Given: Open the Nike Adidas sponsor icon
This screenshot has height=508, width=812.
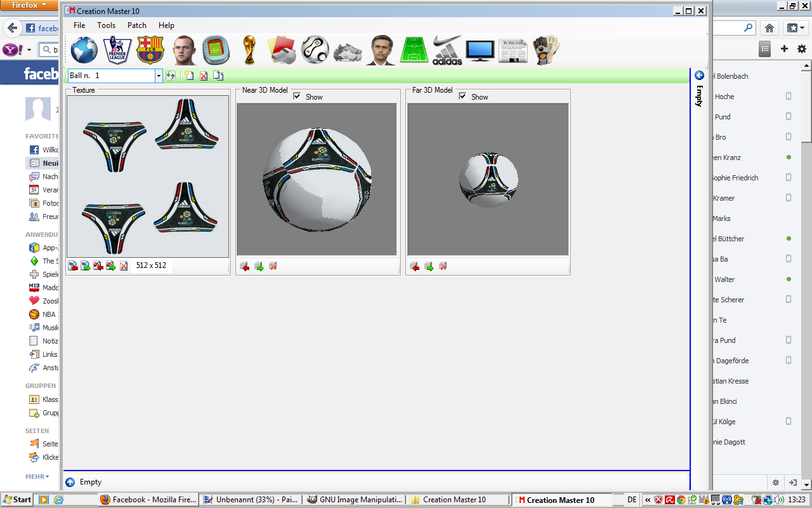Looking at the screenshot, I should [x=447, y=50].
